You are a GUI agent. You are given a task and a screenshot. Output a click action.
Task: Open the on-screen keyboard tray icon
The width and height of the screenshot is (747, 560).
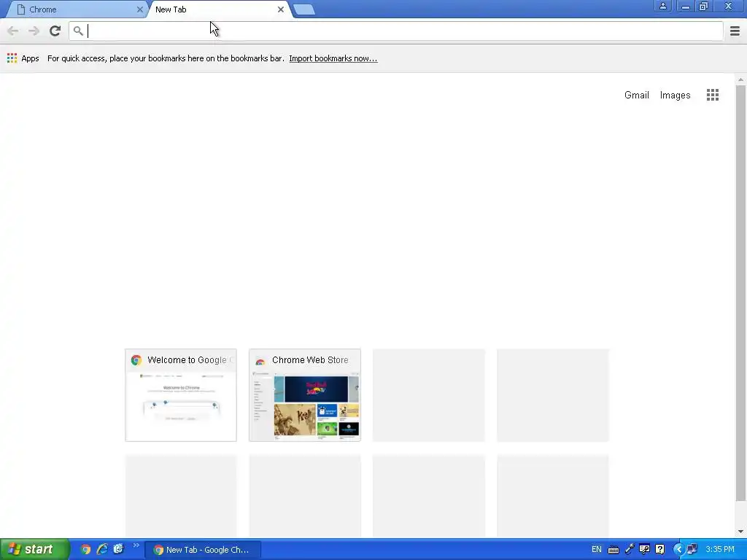pyautogui.click(x=614, y=550)
